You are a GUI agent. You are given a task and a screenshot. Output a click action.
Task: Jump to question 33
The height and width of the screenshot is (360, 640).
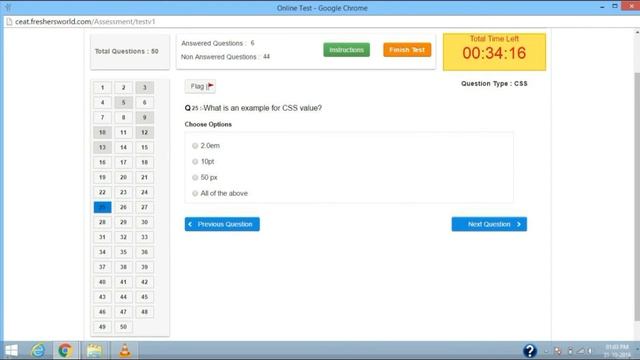pyautogui.click(x=144, y=237)
